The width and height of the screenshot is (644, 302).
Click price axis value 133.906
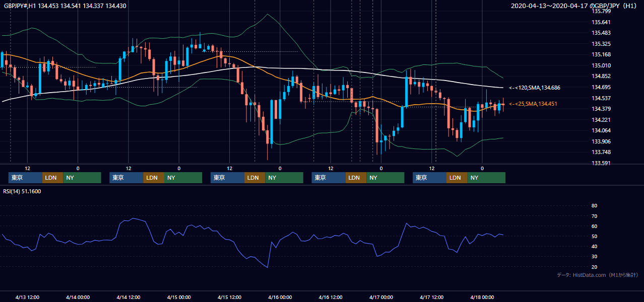(601, 141)
